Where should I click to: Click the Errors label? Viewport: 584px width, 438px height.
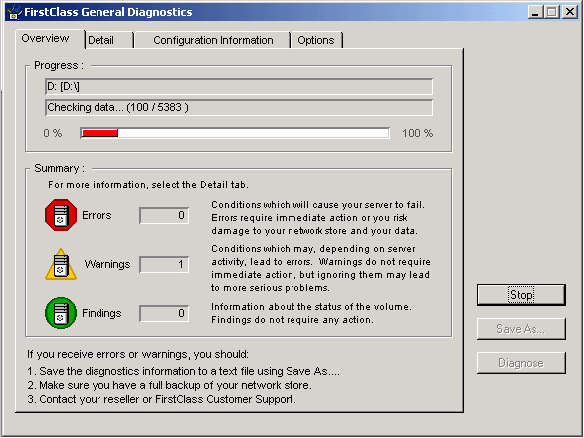[x=96, y=215]
